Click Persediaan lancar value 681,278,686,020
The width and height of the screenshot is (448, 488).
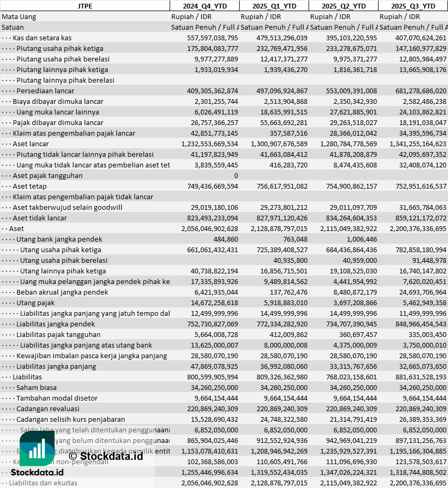(x=420, y=91)
